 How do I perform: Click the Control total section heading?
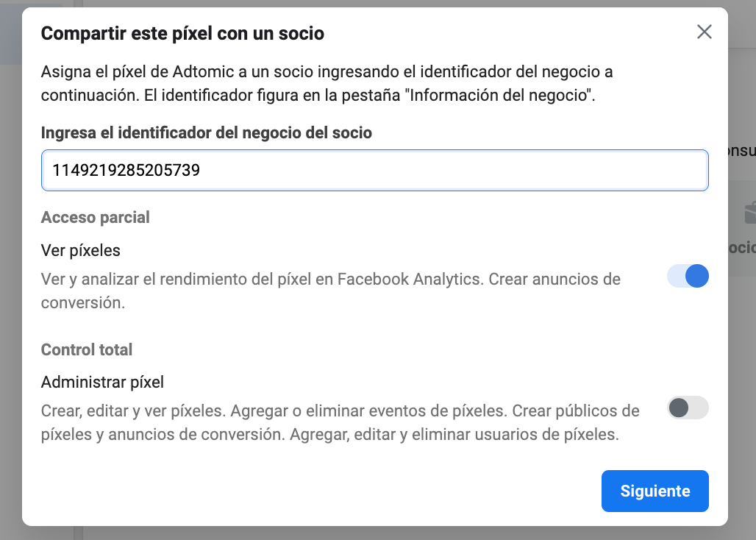click(86, 349)
